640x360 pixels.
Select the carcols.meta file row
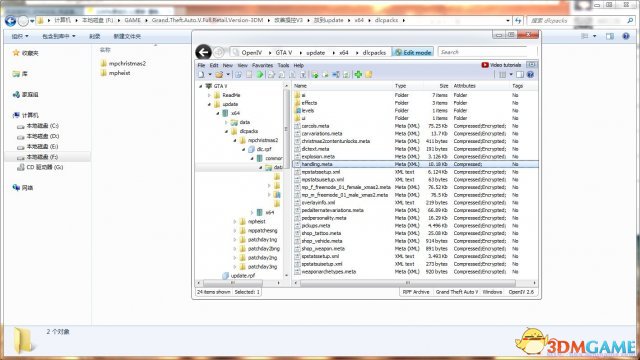point(415,126)
